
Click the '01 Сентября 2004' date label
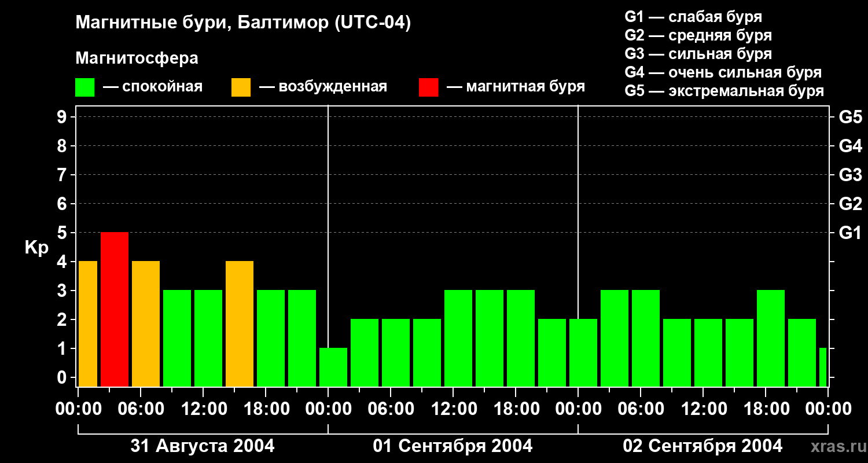(453, 446)
